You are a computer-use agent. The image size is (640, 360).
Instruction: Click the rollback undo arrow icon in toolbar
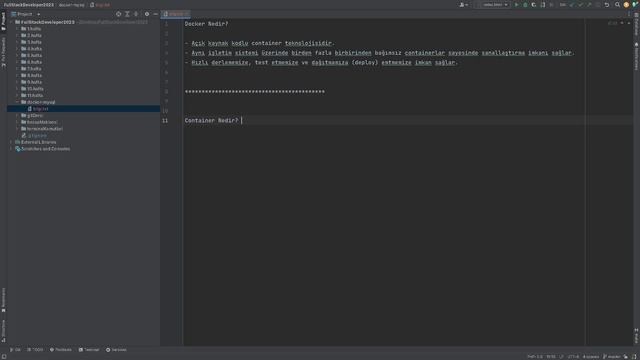(x=607, y=5)
